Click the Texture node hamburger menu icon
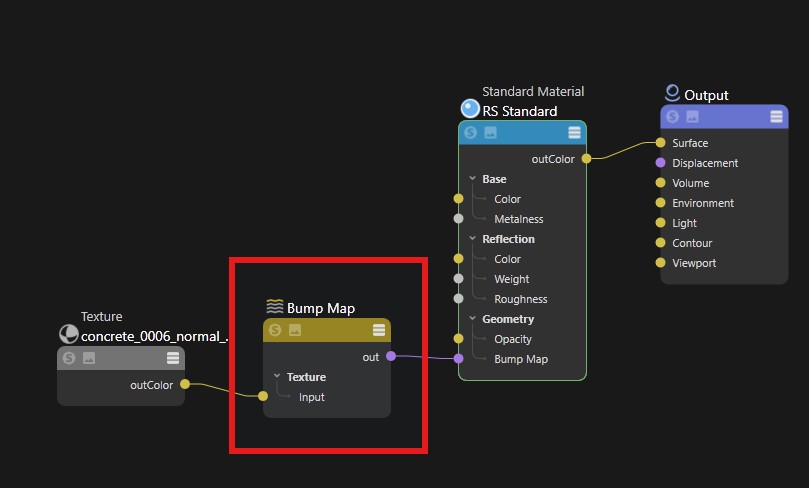 click(x=173, y=358)
